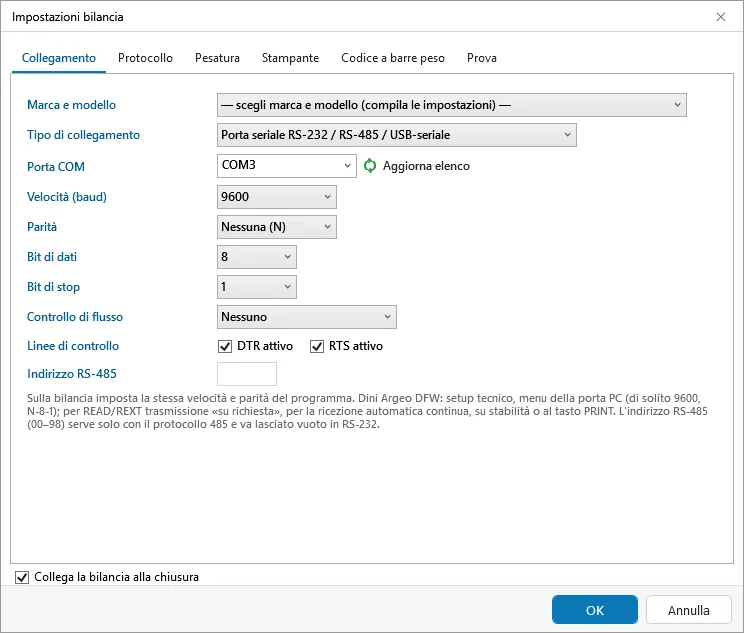Click the Controllo di flusso label
This screenshot has width=744, height=633.
pyautogui.click(x=75, y=317)
